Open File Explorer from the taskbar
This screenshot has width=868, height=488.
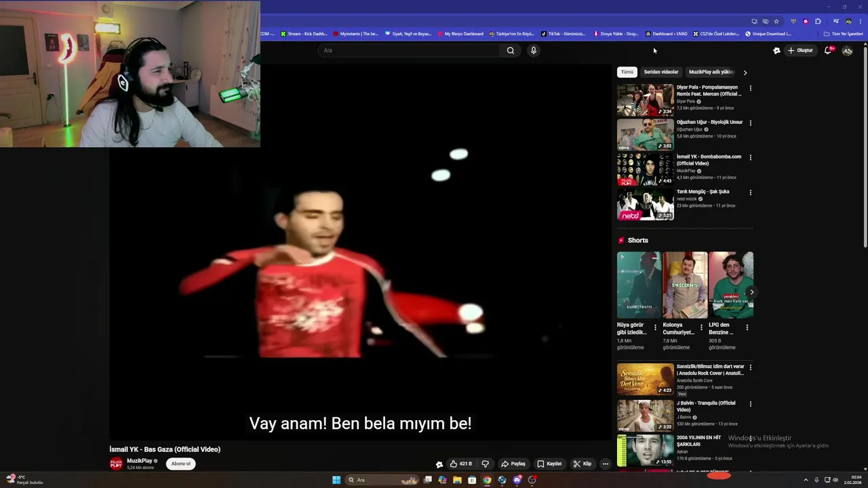pyautogui.click(x=457, y=480)
